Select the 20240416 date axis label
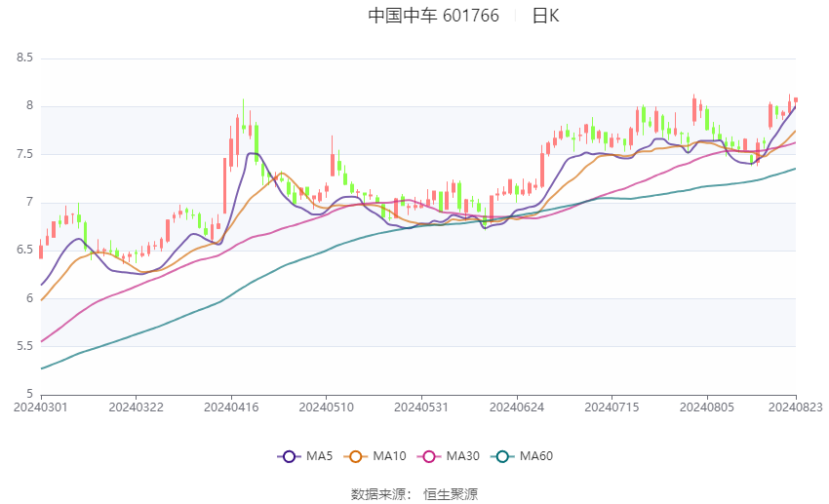 pos(231,407)
